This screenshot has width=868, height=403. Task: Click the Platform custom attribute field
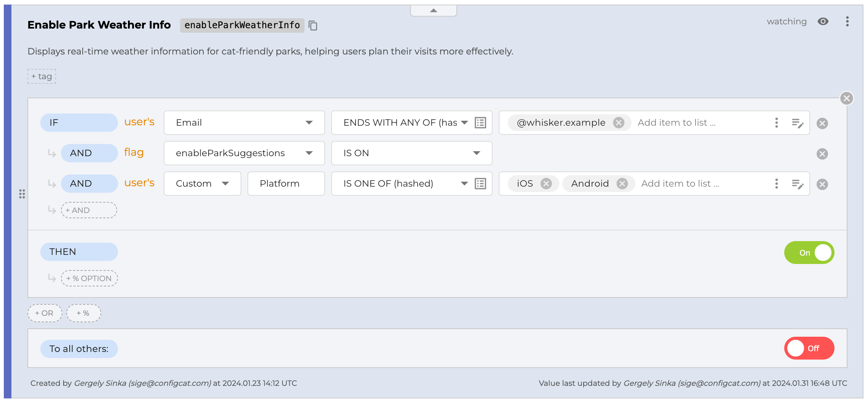tap(286, 184)
